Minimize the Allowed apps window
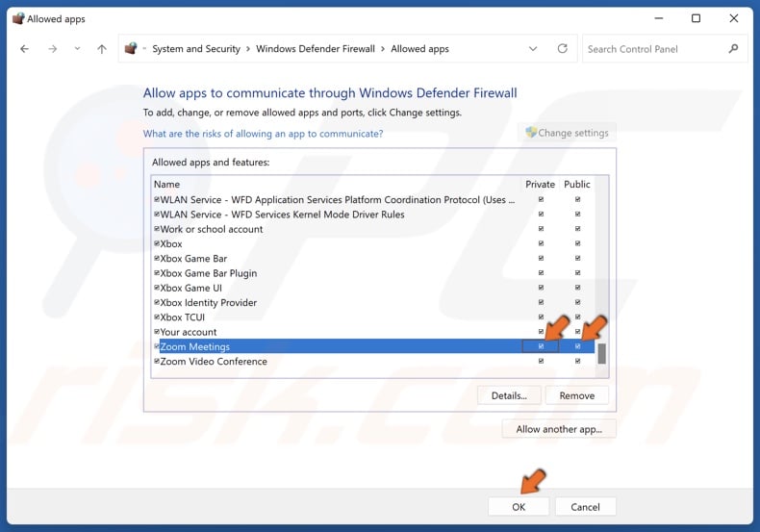This screenshot has height=532, width=760. click(659, 18)
